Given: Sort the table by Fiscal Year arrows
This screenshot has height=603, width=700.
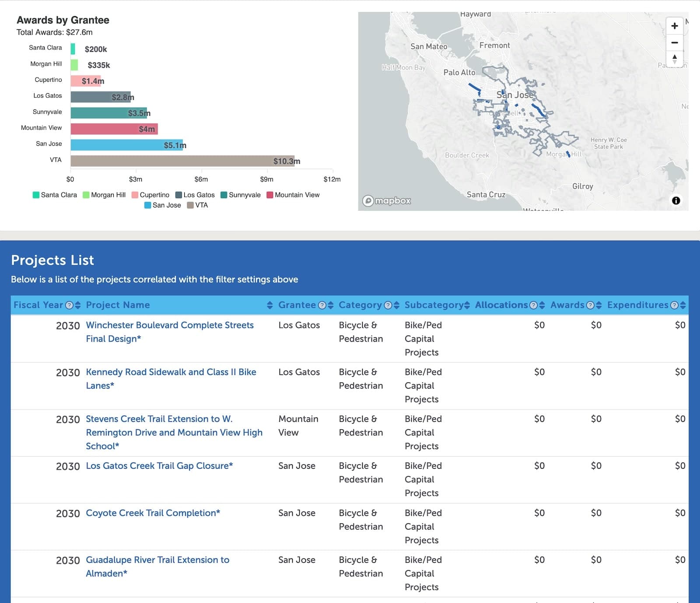Looking at the screenshot, I should coord(78,305).
